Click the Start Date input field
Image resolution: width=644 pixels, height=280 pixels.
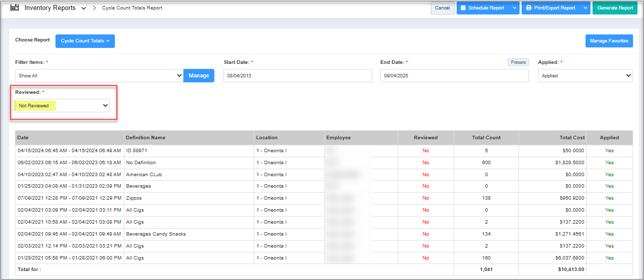pyautogui.click(x=297, y=76)
